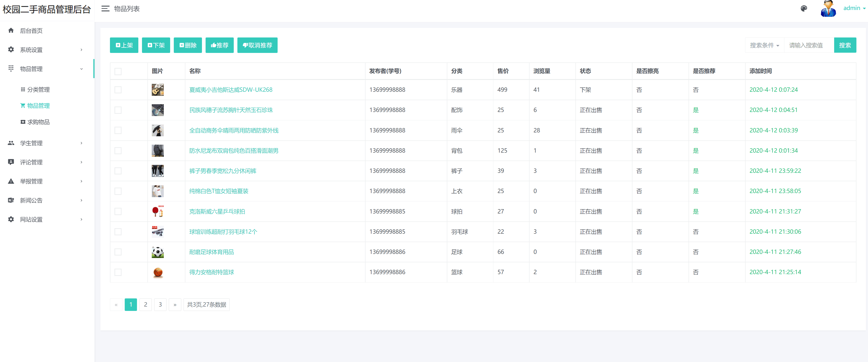Expand the 系统设置 menu chevron

pyautogui.click(x=81, y=50)
